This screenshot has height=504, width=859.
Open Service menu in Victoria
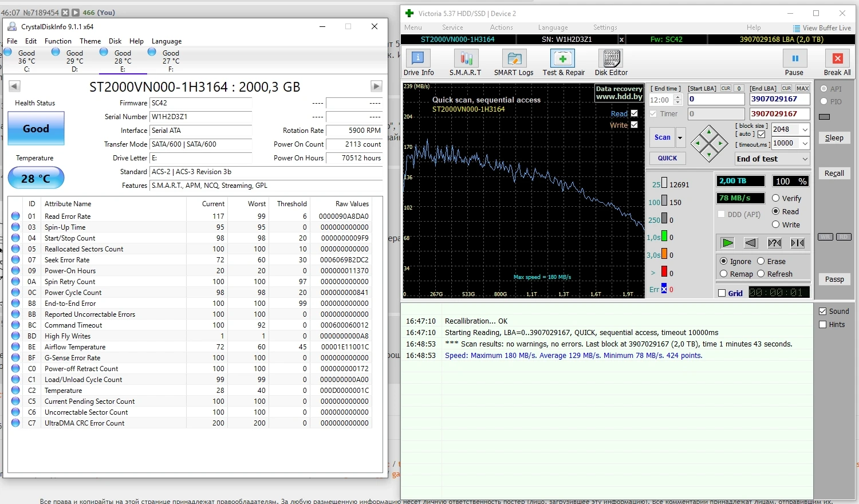452,27
